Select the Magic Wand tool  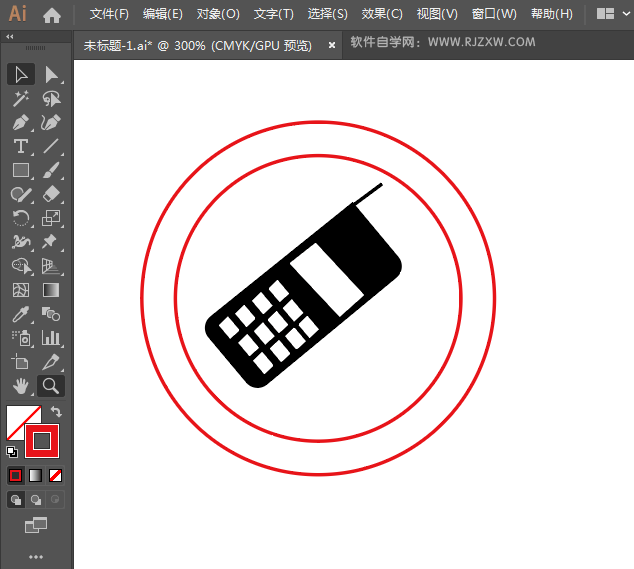21,98
